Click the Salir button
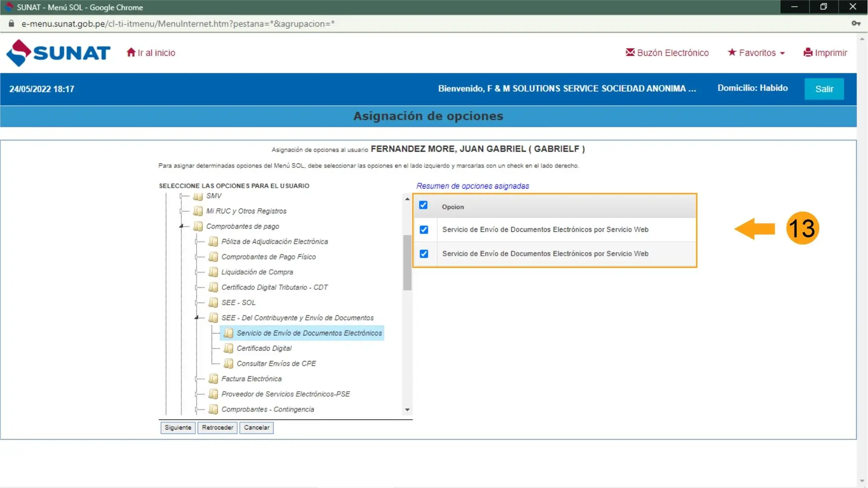The height and width of the screenshot is (488, 868). 824,89
